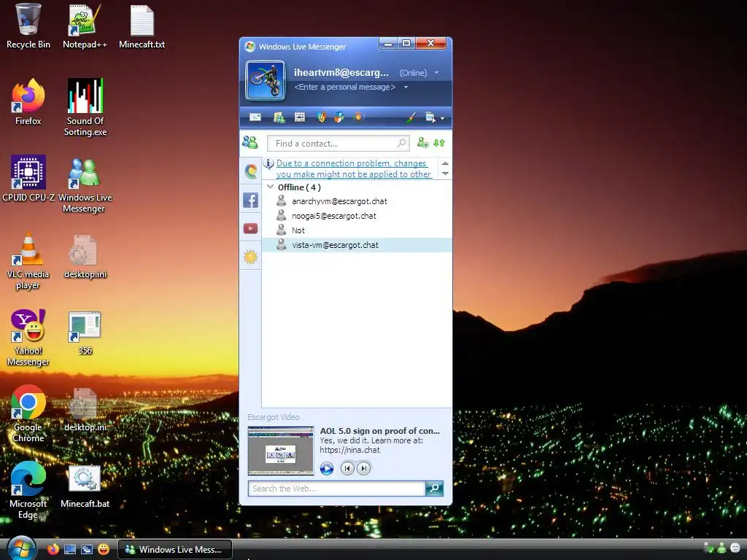The width and height of the screenshot is (747, 560).
Task: Open Notepad++ desktop shortcut
Action: (x=85, y=26)
